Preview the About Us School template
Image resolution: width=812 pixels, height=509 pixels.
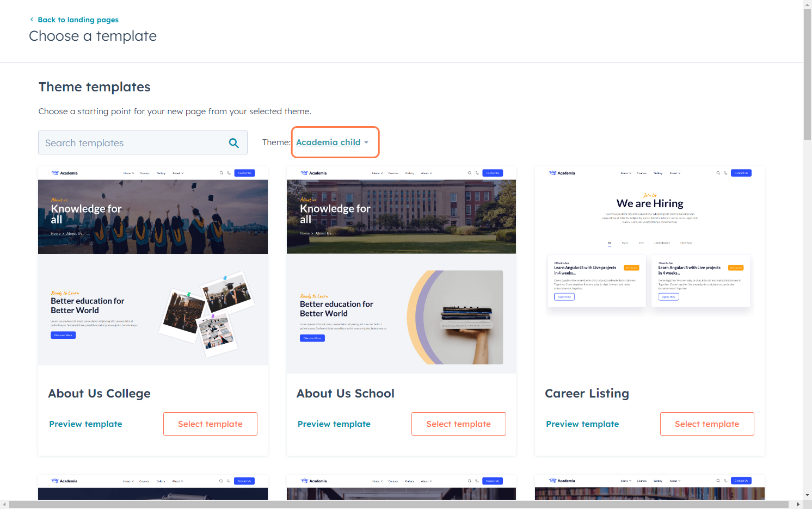click(334, 424)
